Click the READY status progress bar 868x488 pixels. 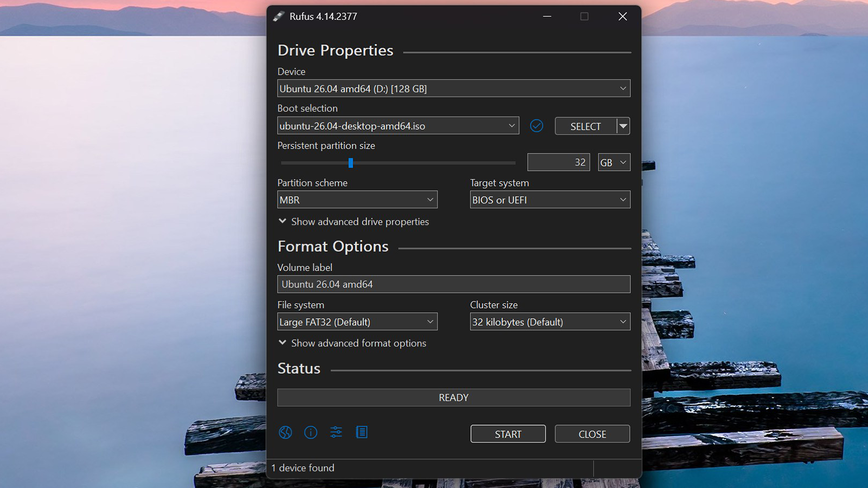pyautogui.click(x=454, y=397)
